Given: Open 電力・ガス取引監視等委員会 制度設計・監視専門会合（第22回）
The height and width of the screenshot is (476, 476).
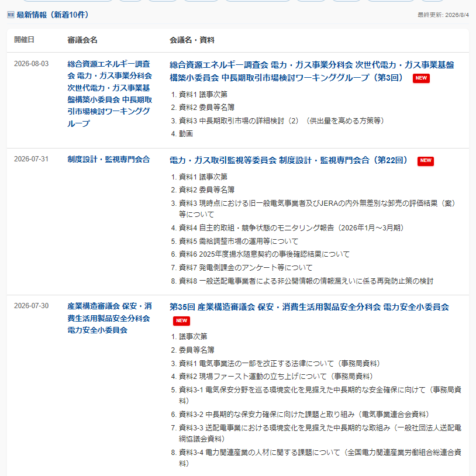Looking at the screenshot, I should 288,160.
